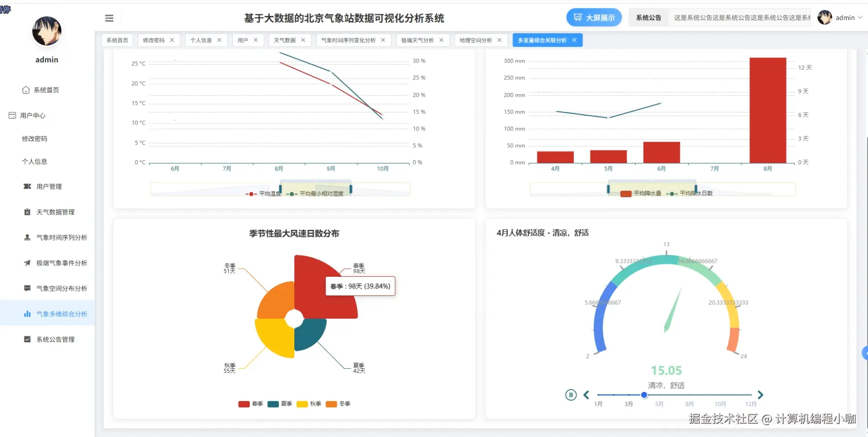Open 个人信息 sidebar item
The height and width of the screenshot is (437, 868).
click(34, 162)
